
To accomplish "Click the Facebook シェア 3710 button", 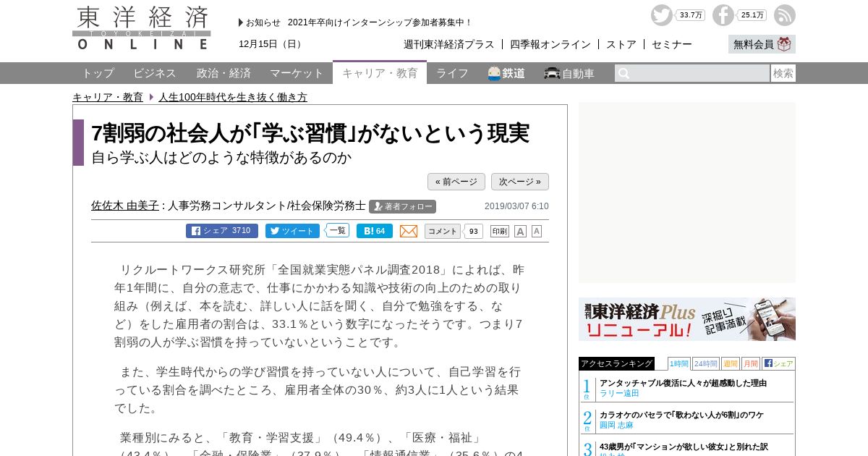I will 222,231.
